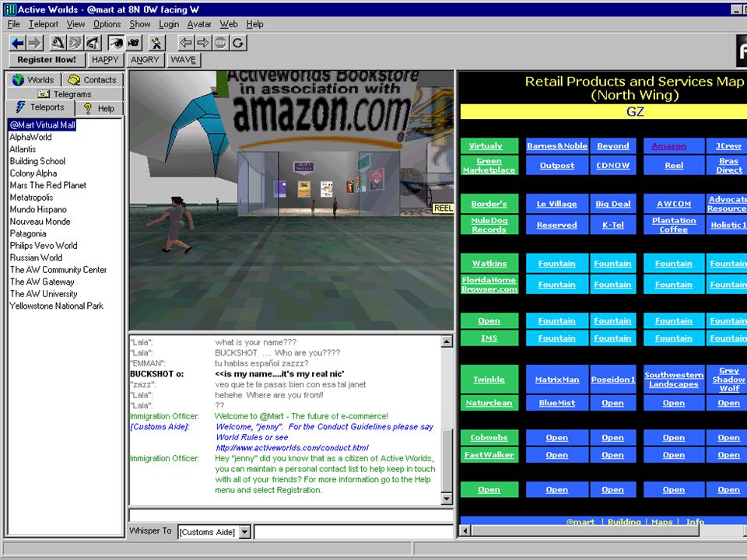The height and width of the screenshot is (560, 747).
Task: Open the Help tab with question mark
Action: pyautogui.click(x=99, y=109)
